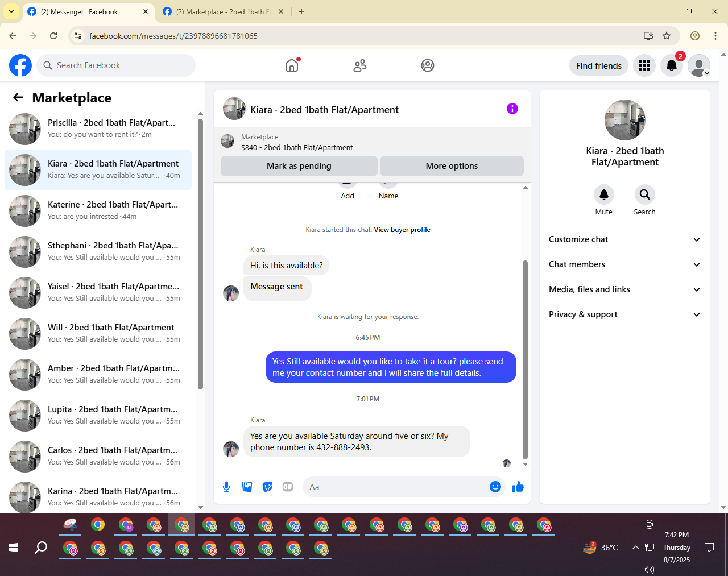Open the taskbar clock and date

point(677,548)
